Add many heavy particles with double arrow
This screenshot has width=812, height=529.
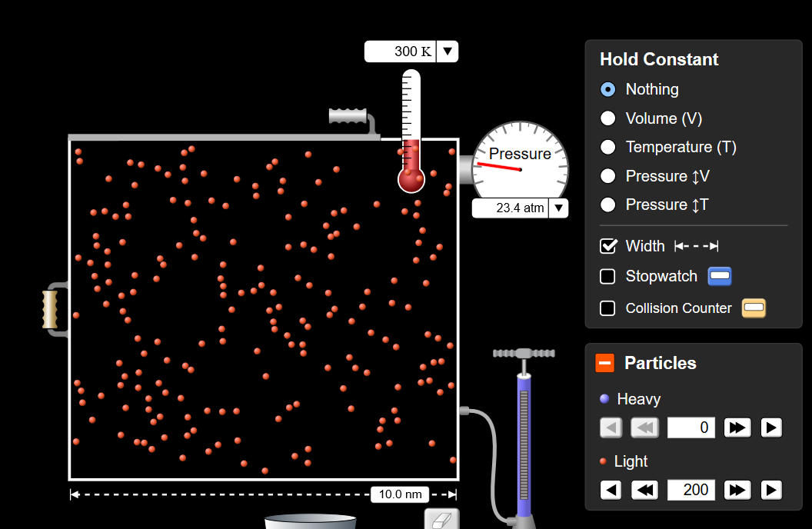(737, 428)
